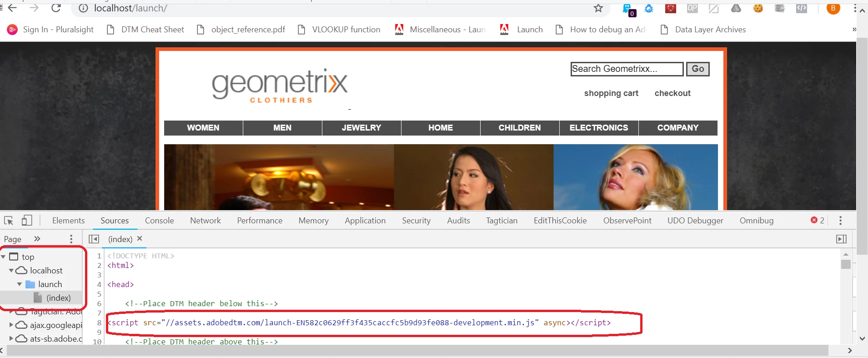
Task: Open the Ghostery ghost extension icon
Action: point(628,9)
